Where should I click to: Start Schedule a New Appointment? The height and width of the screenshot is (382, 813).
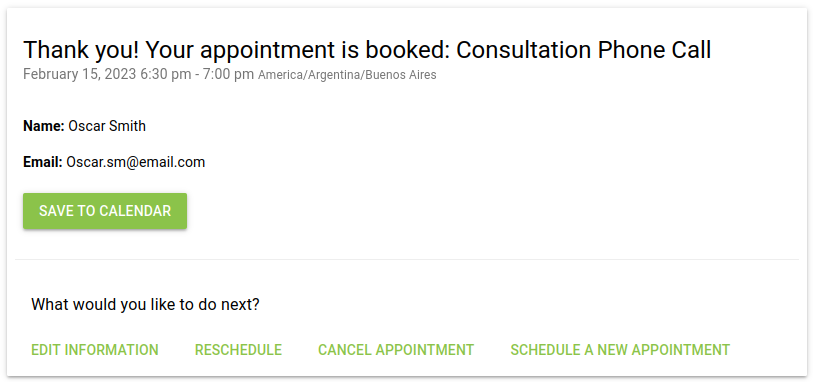[x=620, y=350]
